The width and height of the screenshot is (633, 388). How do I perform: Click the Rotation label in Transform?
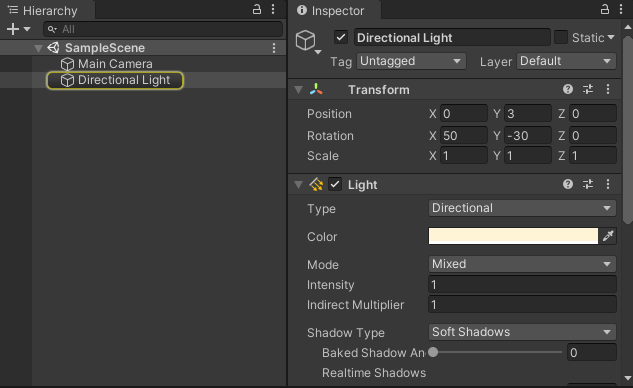pyautogui.click(x=330, y=136)
